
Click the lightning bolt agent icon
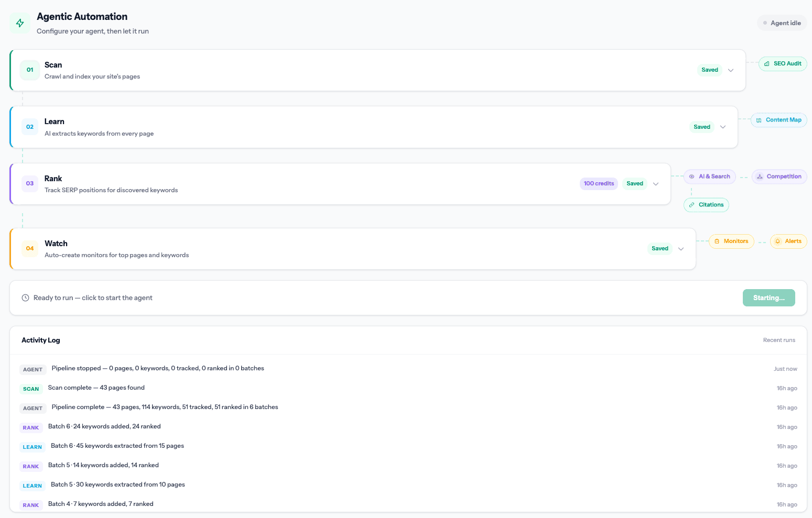[x=19, y=23]
